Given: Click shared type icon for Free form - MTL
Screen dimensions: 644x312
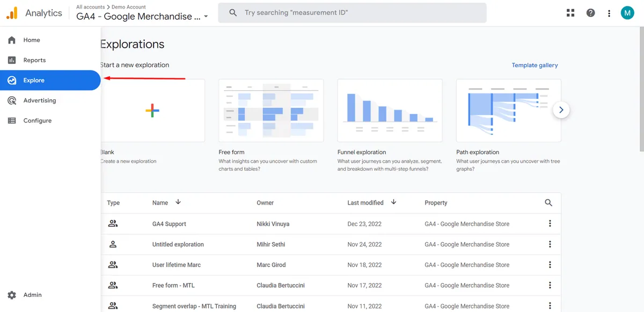Looking at the screenshot, I should click(x=113, y=285).
